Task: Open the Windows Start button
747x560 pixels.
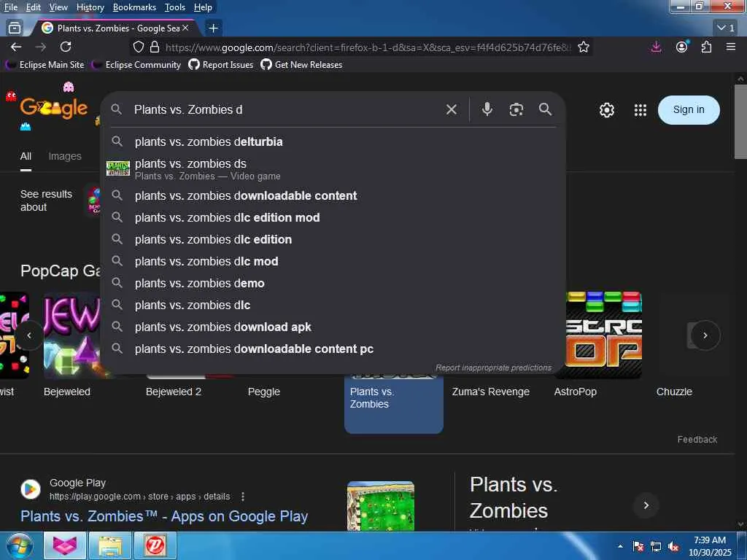Action: click(20, 545)
